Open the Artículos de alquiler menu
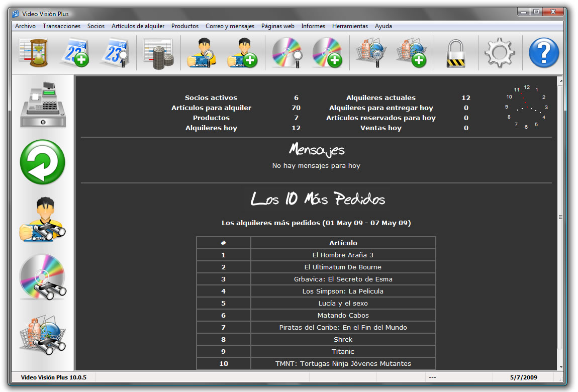 click(x=138, y=26)
